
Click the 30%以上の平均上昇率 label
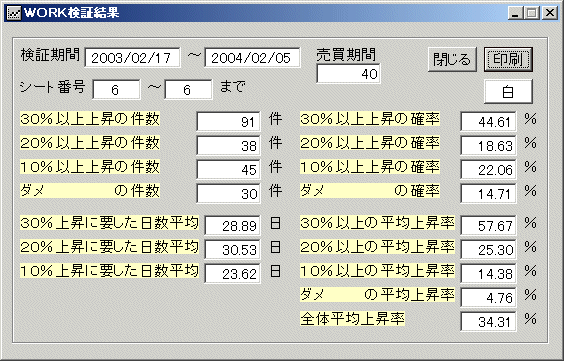click(x=378, y=223)
